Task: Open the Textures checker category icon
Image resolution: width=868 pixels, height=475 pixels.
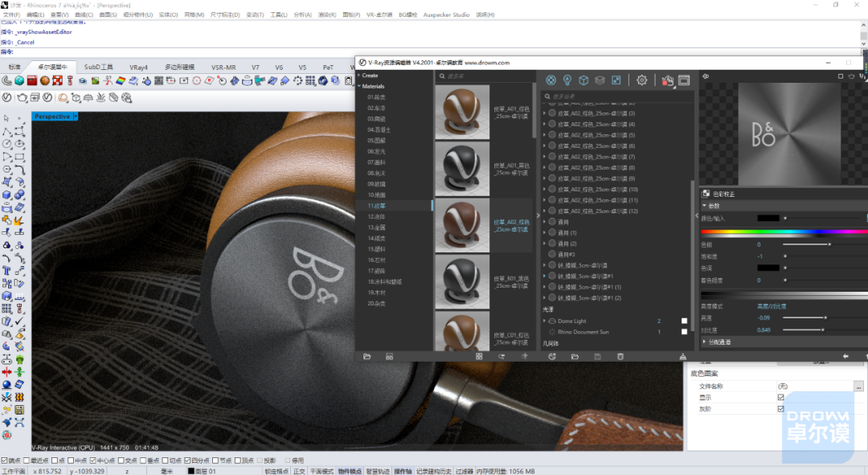Action: [616, 80]
